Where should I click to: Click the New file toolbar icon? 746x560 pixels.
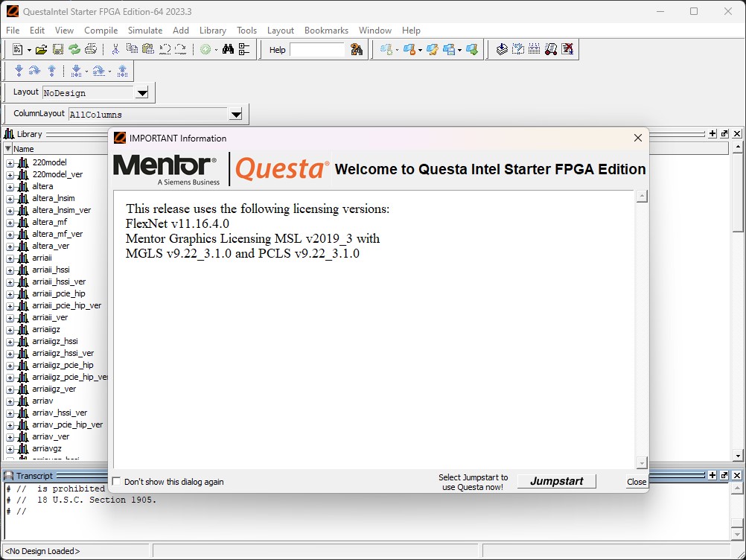click(x=18, y=49)
